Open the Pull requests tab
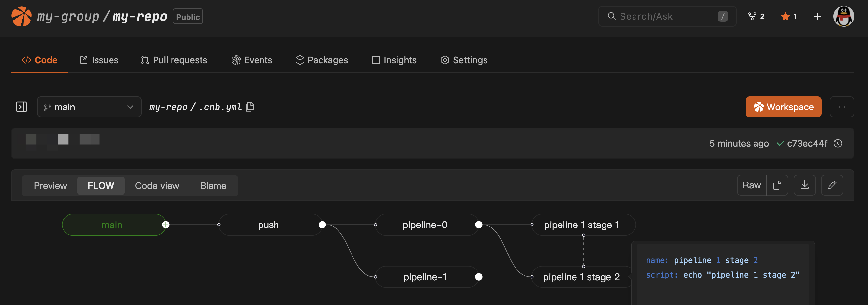Viewport: 868px width, 305px height. [174, 60]
